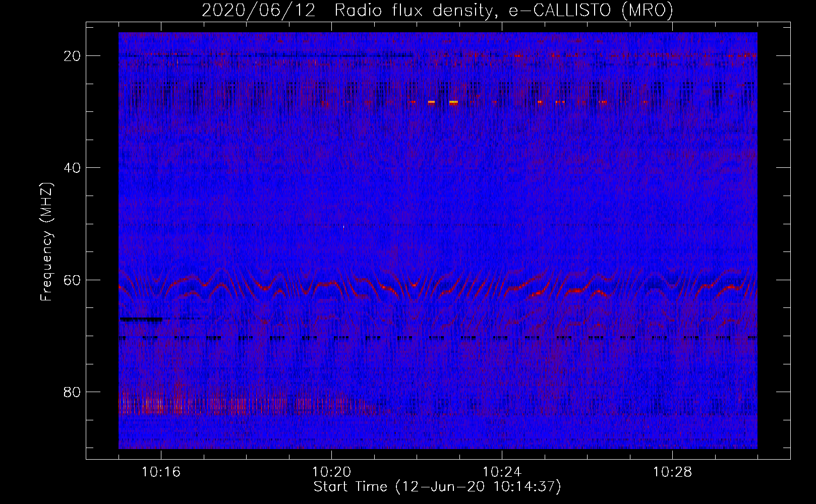Click the '10:20' time tick label
The width and height of the screenshot is (816, 504).
click(x=332, y=472)
